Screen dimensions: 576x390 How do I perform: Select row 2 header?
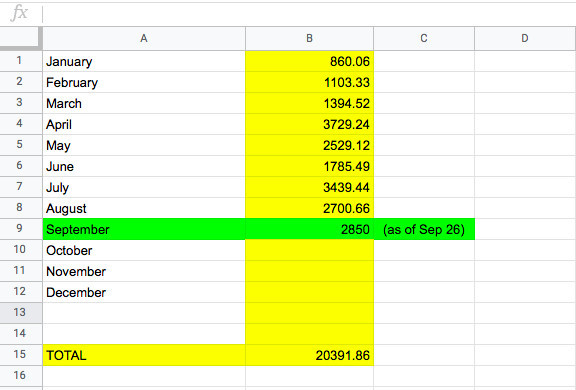coord(21,82)
